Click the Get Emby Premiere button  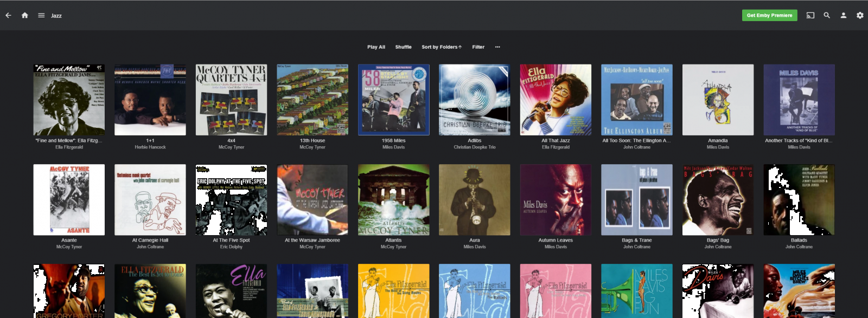pos(769,15)
